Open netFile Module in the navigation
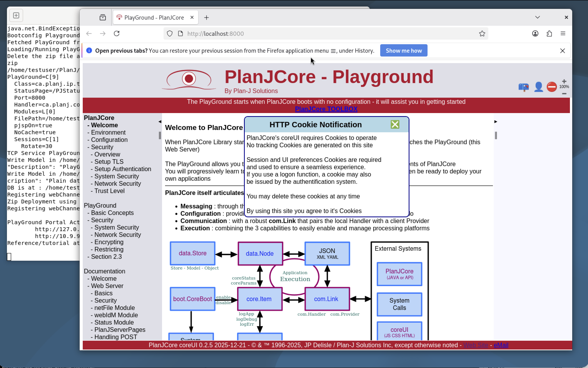The width and height of the screenshot is (588, 368). click(114, 308)
